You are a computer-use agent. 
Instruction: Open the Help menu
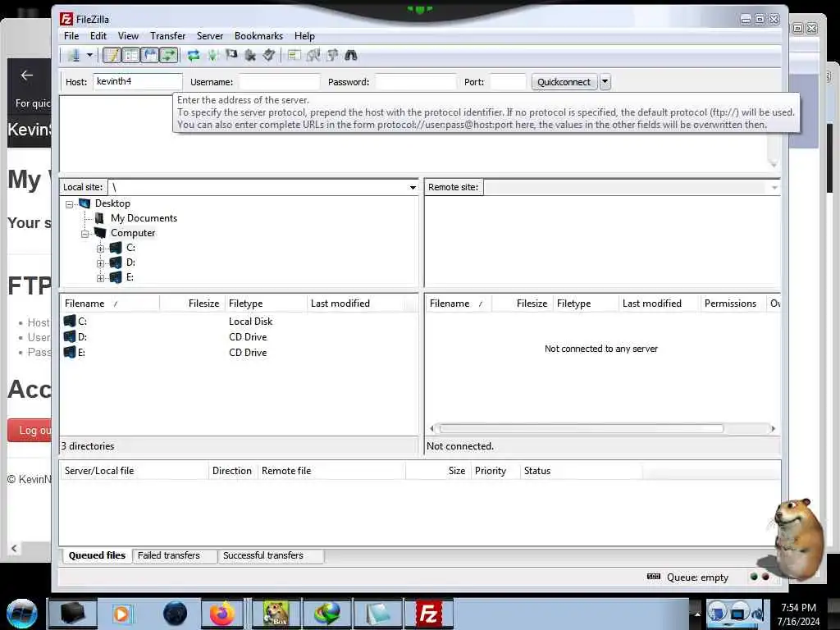point(304,36)
